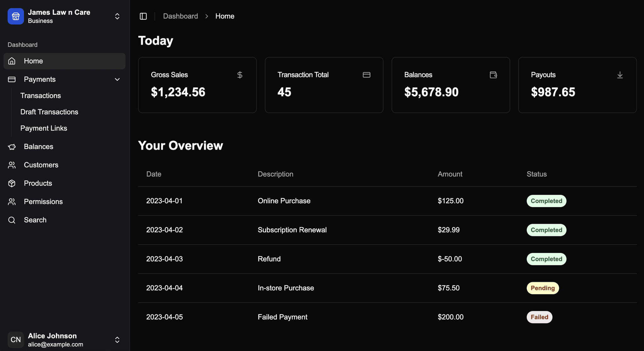The height and width of the screenshot is (351, 644).
Task: Click the Home house icon in sidebar
Action: (12, 61)
